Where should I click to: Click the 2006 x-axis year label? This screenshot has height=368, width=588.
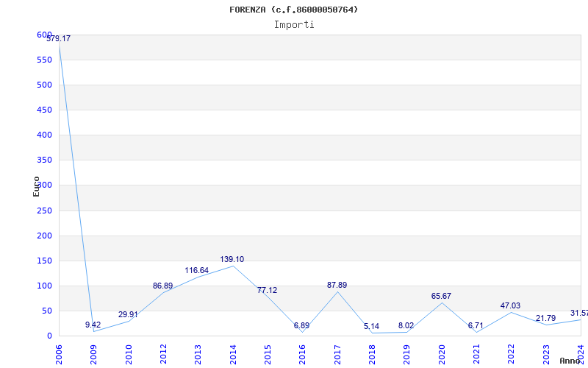[59, 355]
